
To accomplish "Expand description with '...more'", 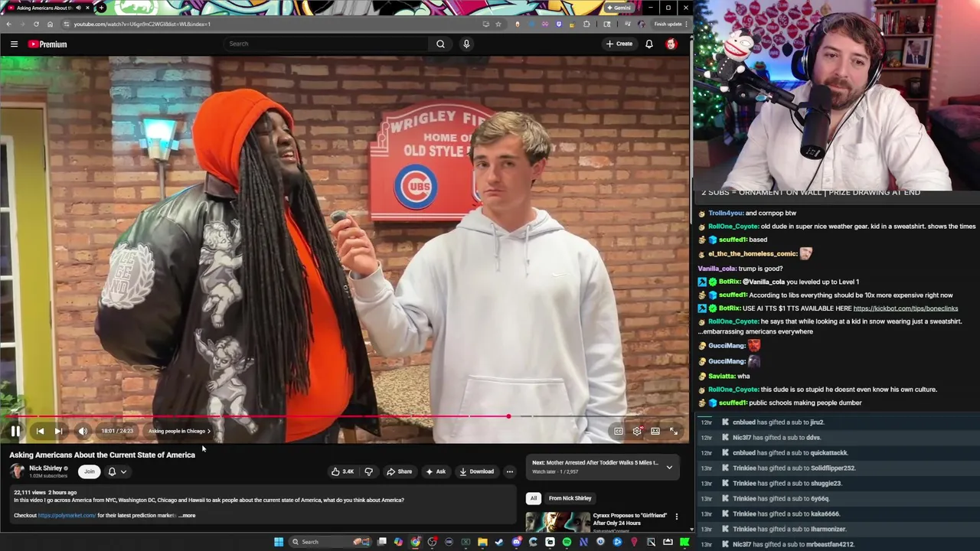I will tap(188, 516).
